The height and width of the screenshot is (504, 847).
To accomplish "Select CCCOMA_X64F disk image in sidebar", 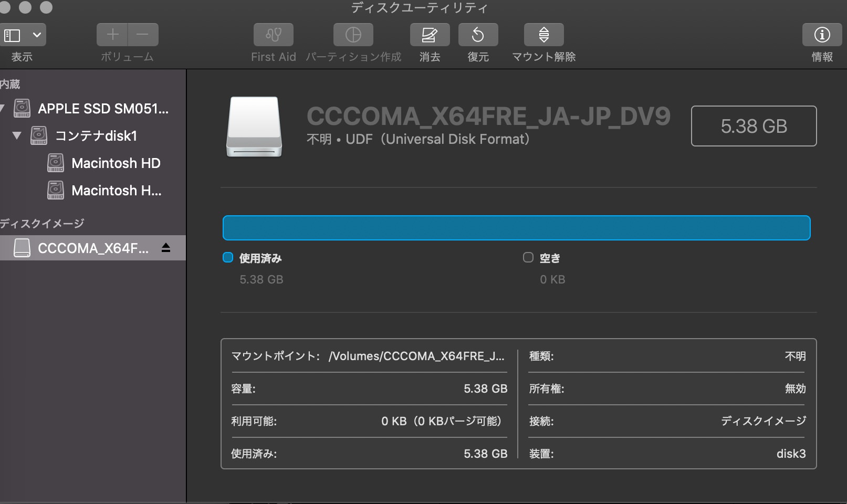I will (x=93, y=248).
